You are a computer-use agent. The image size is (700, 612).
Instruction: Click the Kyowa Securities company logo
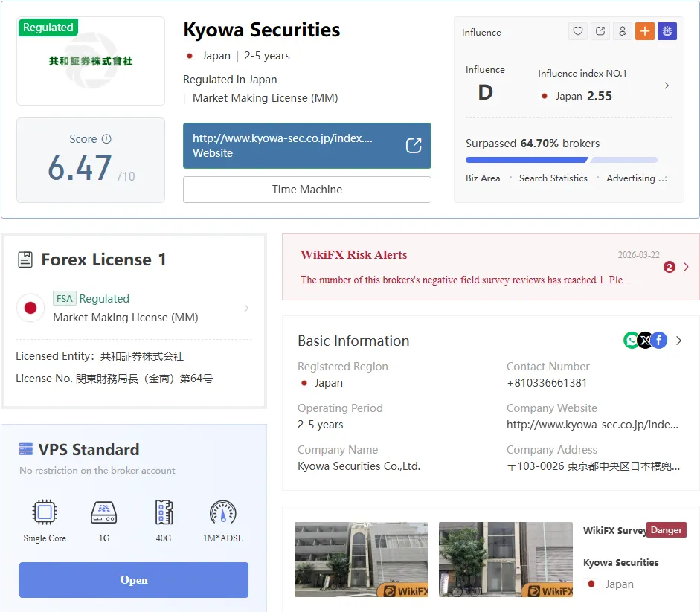pyautogui.click(x=91, y=61)
